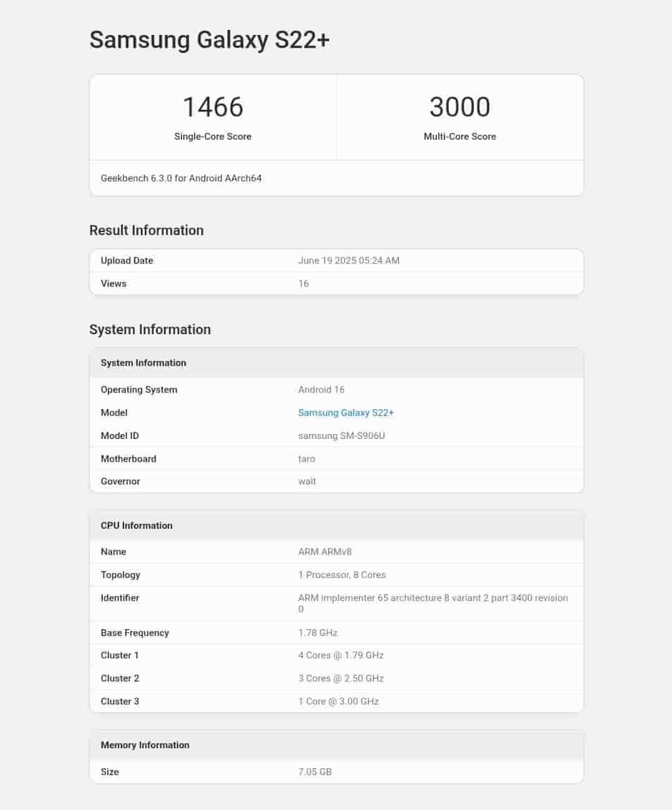Click the Samsung Galaxy S22+ page title
This screenshot has height=810, width=672.
point(209,40)
